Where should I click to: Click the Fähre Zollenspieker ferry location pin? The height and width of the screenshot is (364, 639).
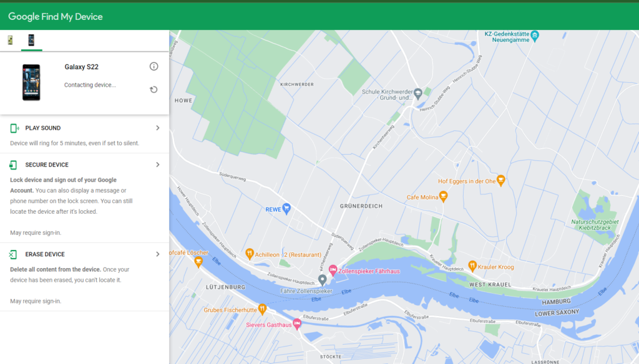(323, 279)
